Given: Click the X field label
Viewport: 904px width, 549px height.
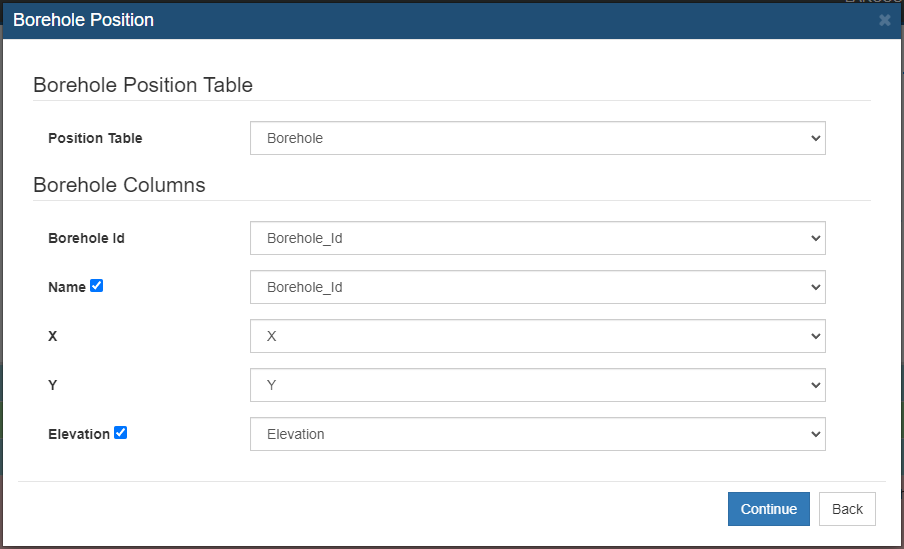Looking at the screenshot, I should coord(52,336).
